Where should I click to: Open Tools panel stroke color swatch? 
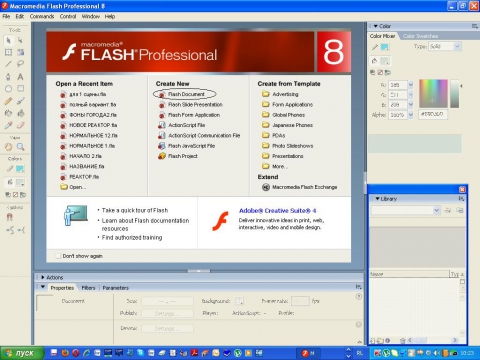20,168
